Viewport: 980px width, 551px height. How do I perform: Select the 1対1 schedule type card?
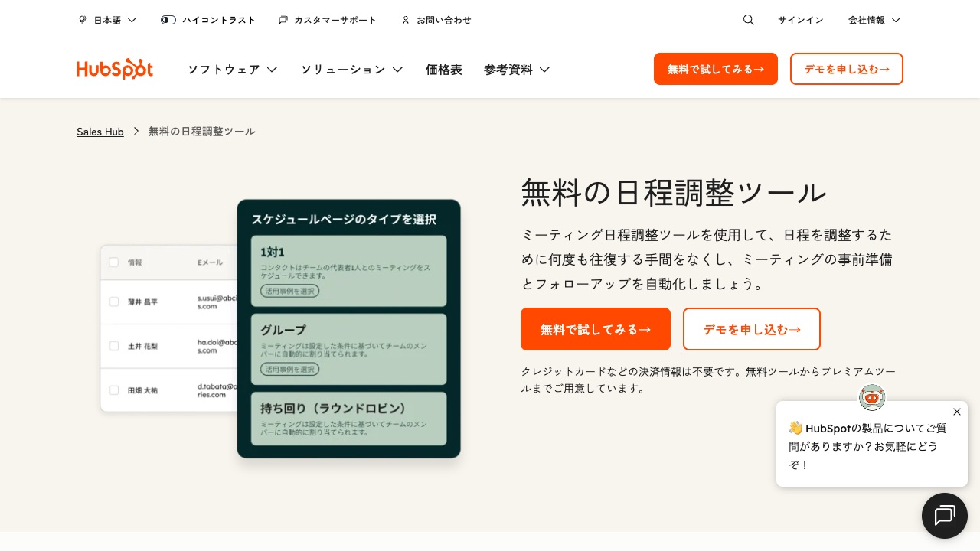click(x=349, y=271)
